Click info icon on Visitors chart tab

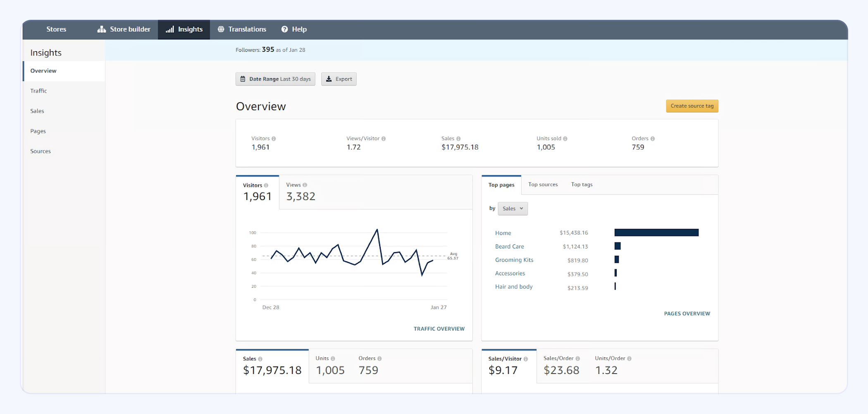[x=266, y=186]
